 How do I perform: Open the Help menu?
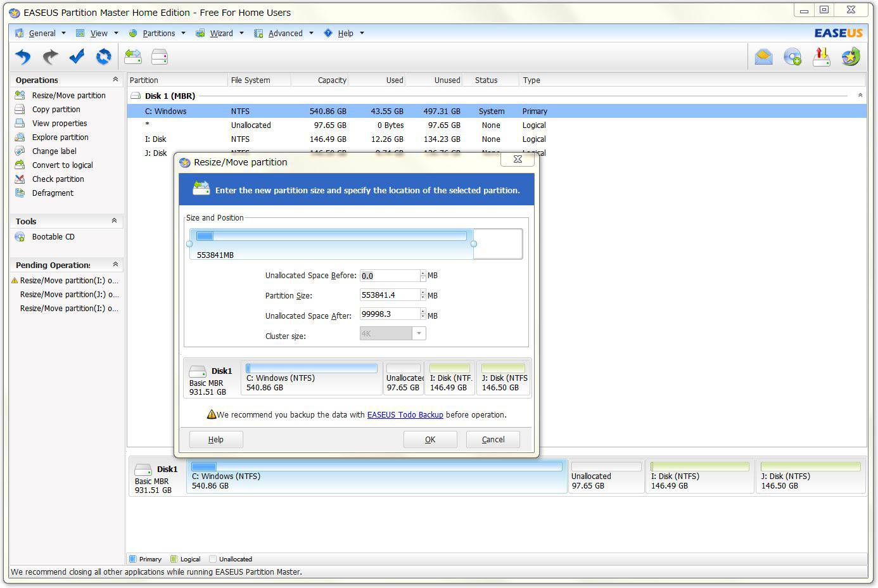[x=345, y=34]
